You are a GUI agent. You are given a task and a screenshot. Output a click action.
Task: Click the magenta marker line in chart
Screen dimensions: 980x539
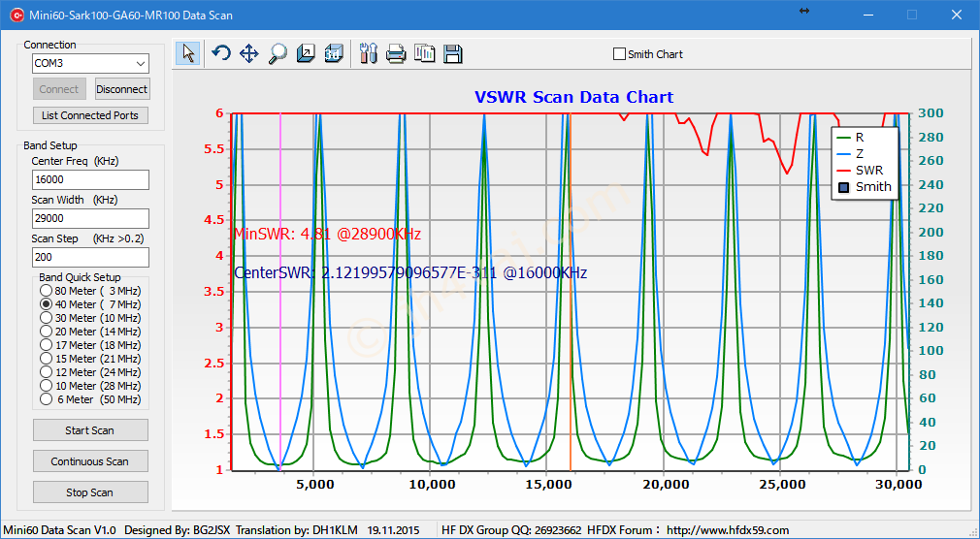point(280,292)
